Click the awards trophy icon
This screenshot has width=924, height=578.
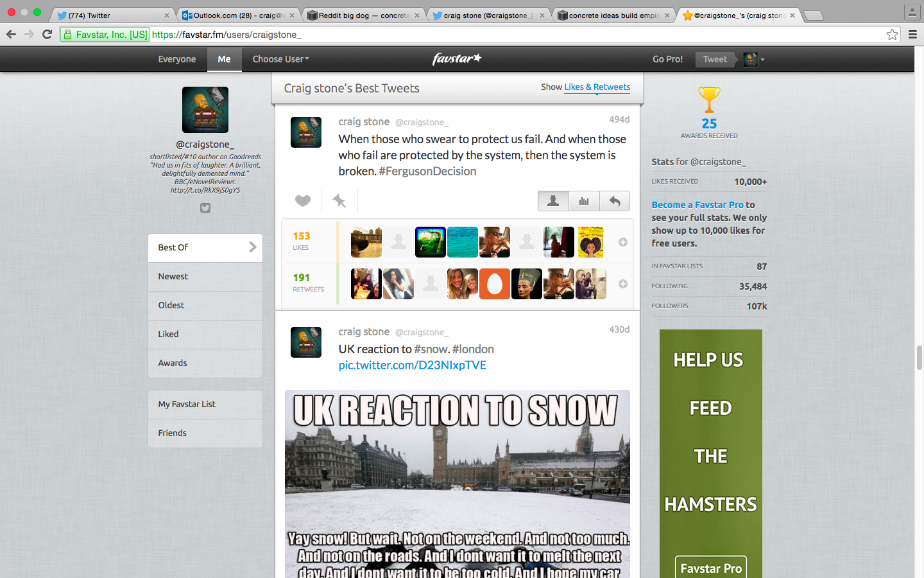709,100
